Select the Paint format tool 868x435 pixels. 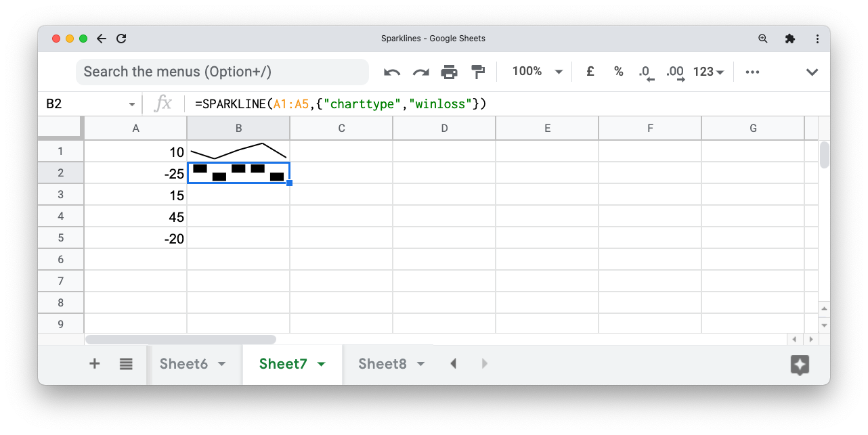point(478,71)
